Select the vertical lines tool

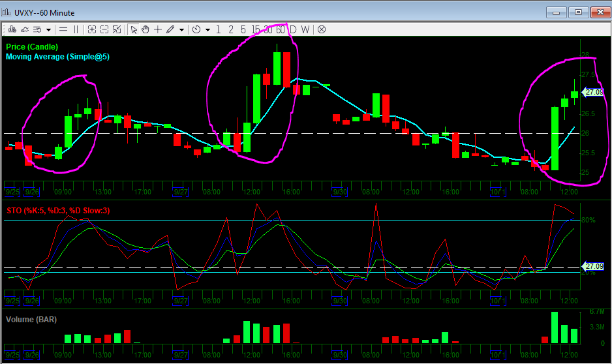coord(76,29)
